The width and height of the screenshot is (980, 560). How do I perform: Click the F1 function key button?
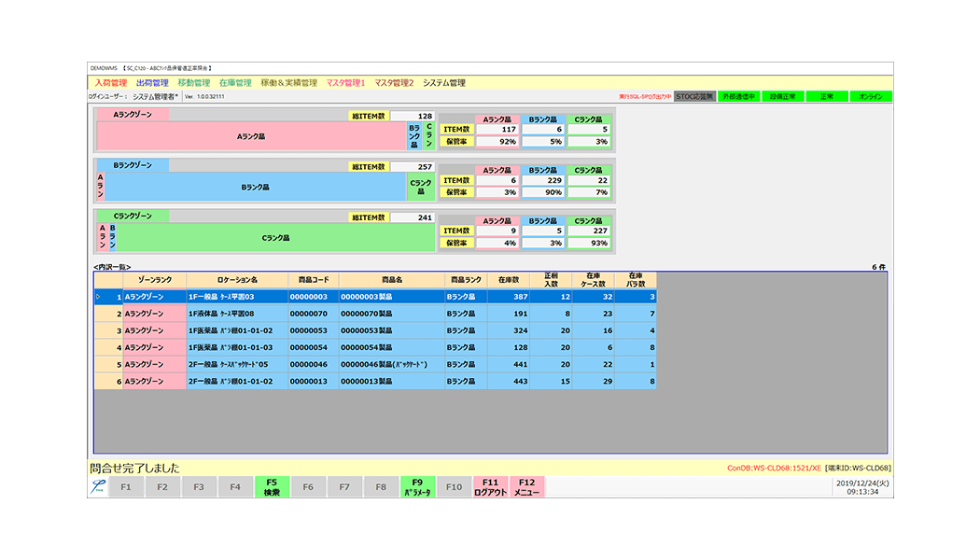(126, 487)
